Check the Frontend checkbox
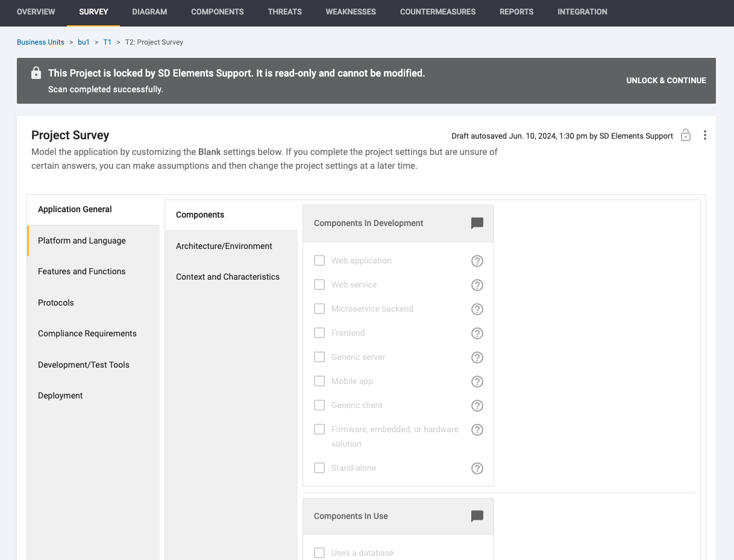Viewport: 734px width, 560px height. [319, 333]
